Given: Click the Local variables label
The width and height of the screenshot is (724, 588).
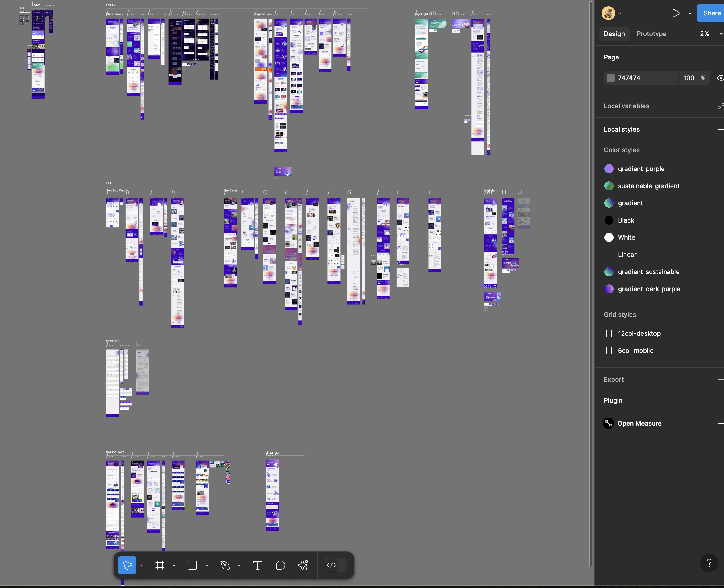Looking at the screenshot, I should [626, 106].
